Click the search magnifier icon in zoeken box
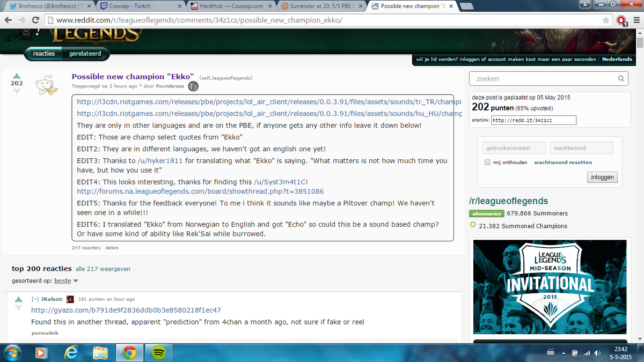This screenshot has height=362, width=644. pyautogui.click(x=620, y=79)
